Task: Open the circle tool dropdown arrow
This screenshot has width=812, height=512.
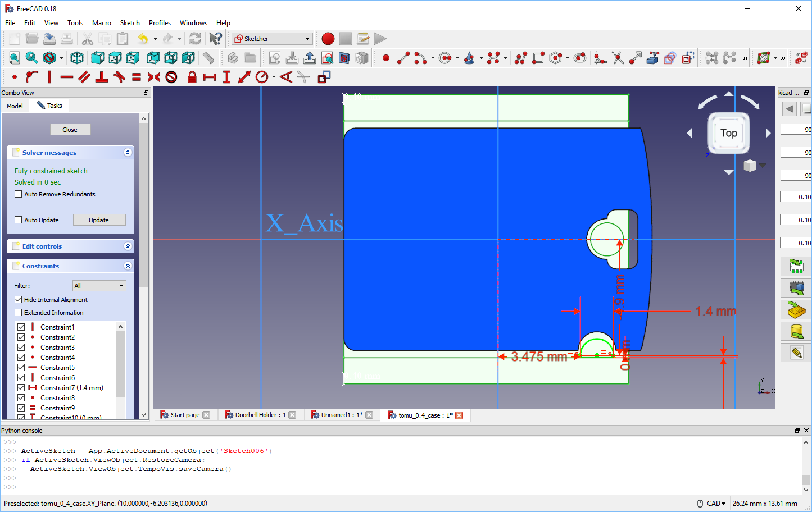Action: coord(457,58)
